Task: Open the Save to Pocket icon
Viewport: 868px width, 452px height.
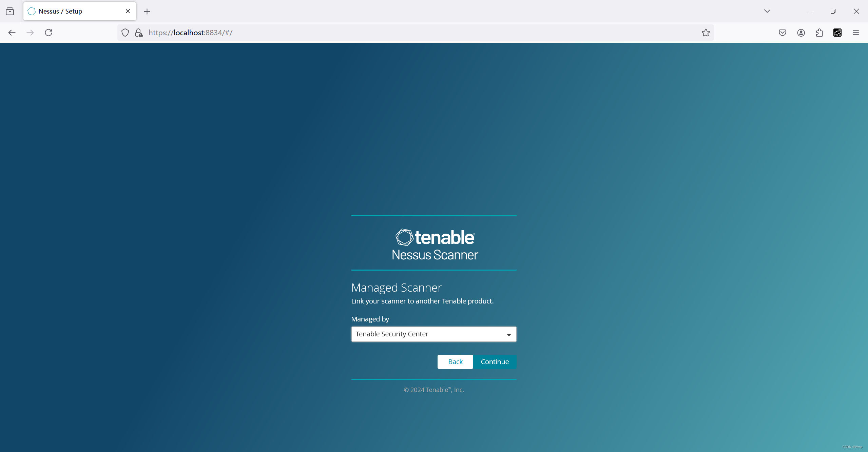Action: pos(783,33)
